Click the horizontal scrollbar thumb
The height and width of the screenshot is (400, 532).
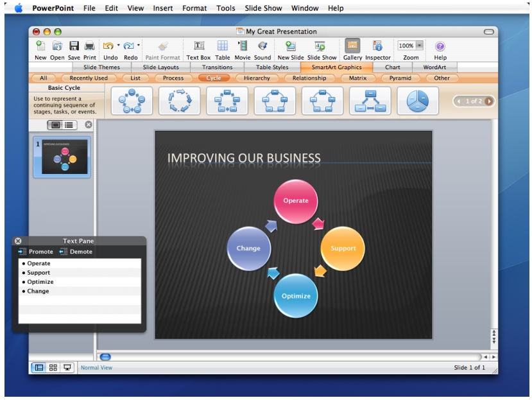pyautogui.click(x=106, y=357)
